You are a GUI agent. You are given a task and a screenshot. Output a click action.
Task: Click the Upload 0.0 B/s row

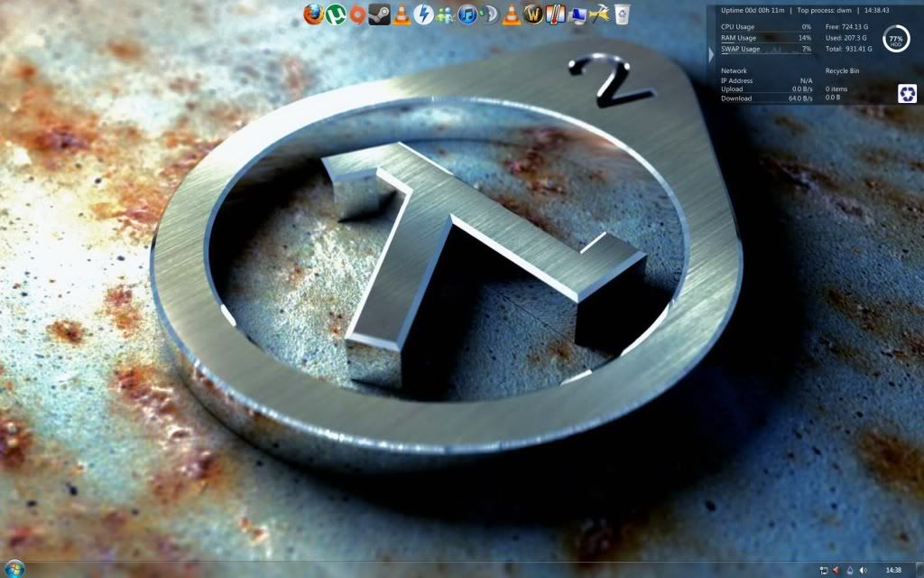pyautogui.click(x=766, y=89)
